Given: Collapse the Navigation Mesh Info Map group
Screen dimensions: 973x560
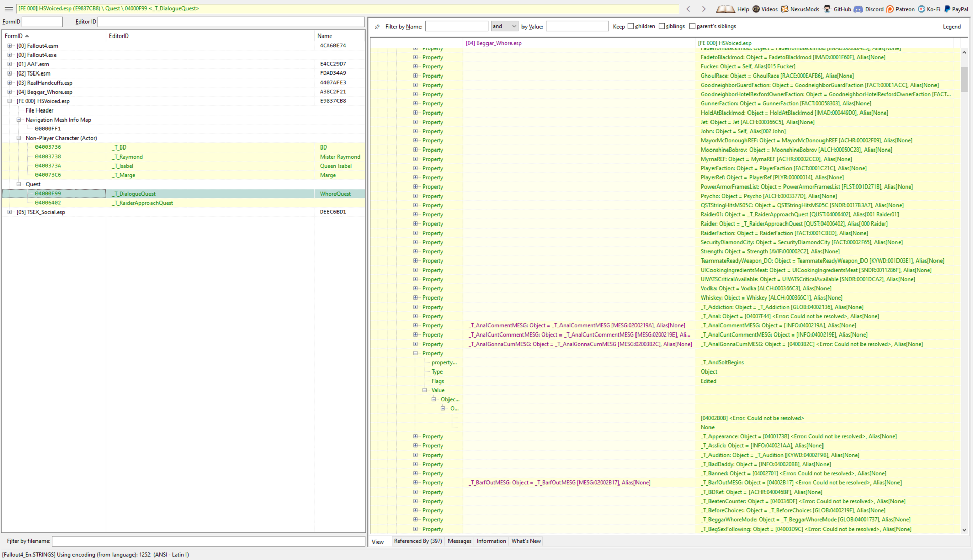Looking at the screenshot, I should coord(19,120).
